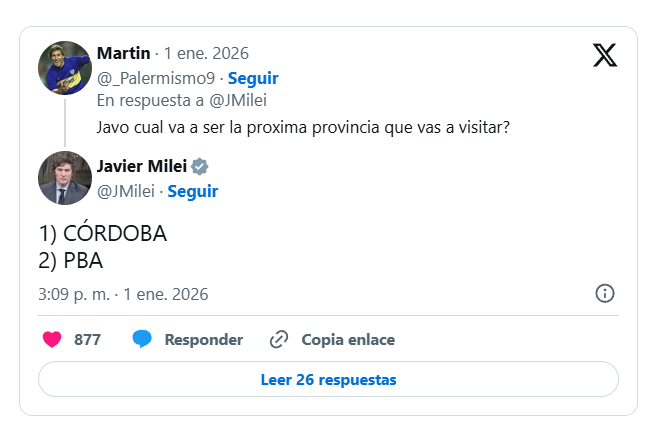Open Javier Milei's profile photo
The image size is (660, 430).
66,179
